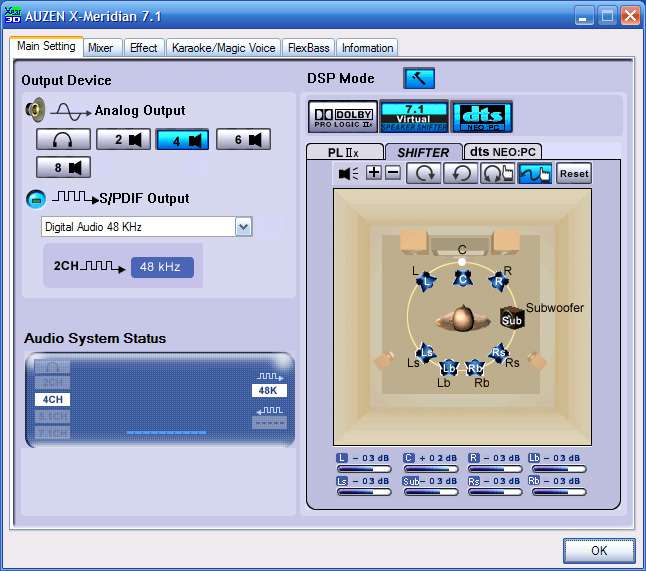Image resolution: width=646 pixels, height=571 pixels.
Task: Click the C channel label badge
Action: (x=409, y=458)
